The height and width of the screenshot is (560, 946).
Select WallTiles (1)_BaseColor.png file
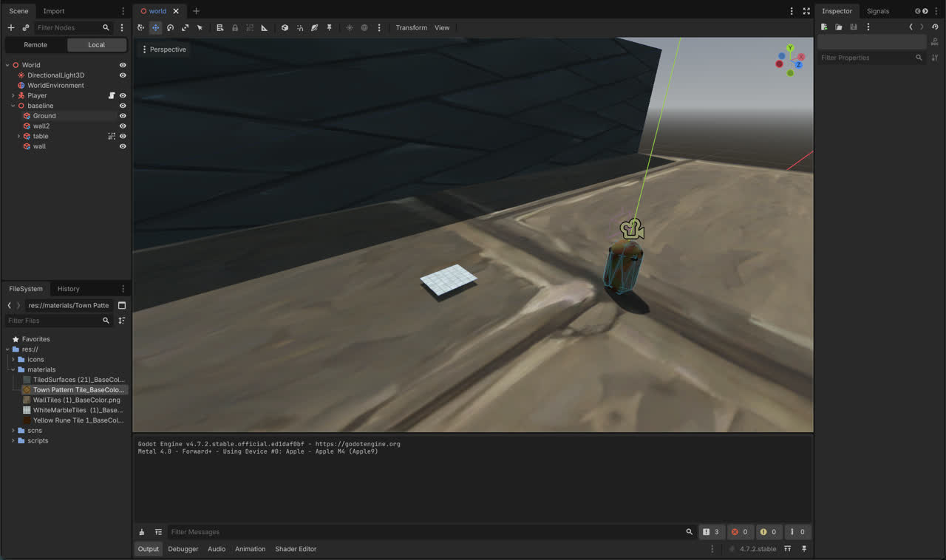coord(76,400)
